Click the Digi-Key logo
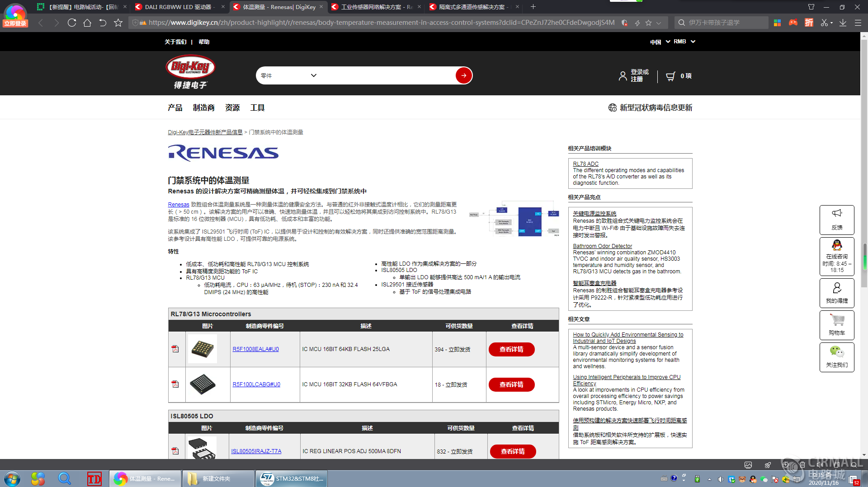 tap(190, 72)
